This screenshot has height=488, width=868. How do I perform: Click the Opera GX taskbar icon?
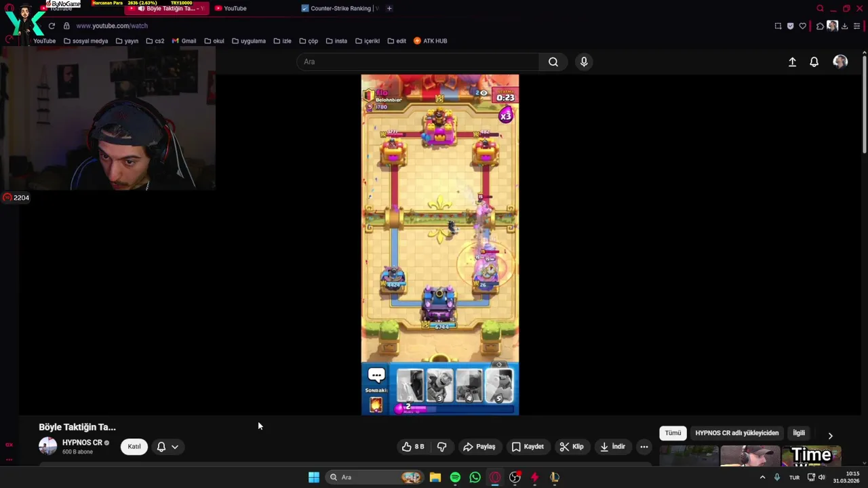click(495, 477)
